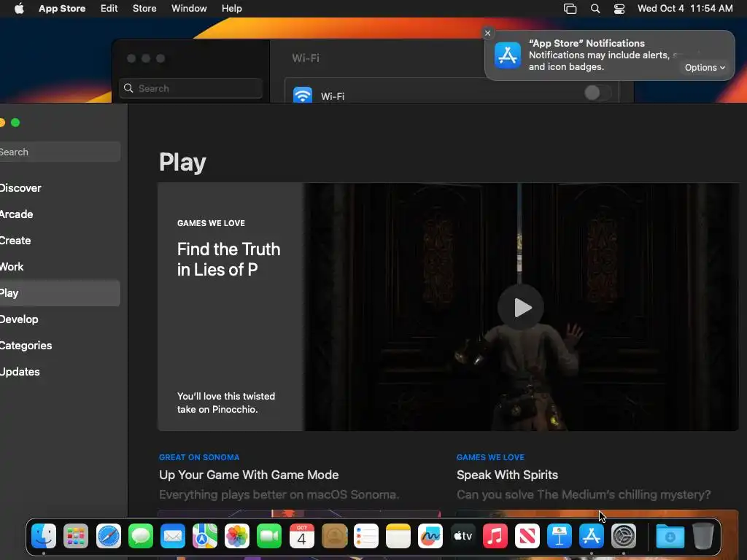Screen dimensions: 747x560
Task: Open "Speak With Spirits" story
Action: click(x=507, y=475)
